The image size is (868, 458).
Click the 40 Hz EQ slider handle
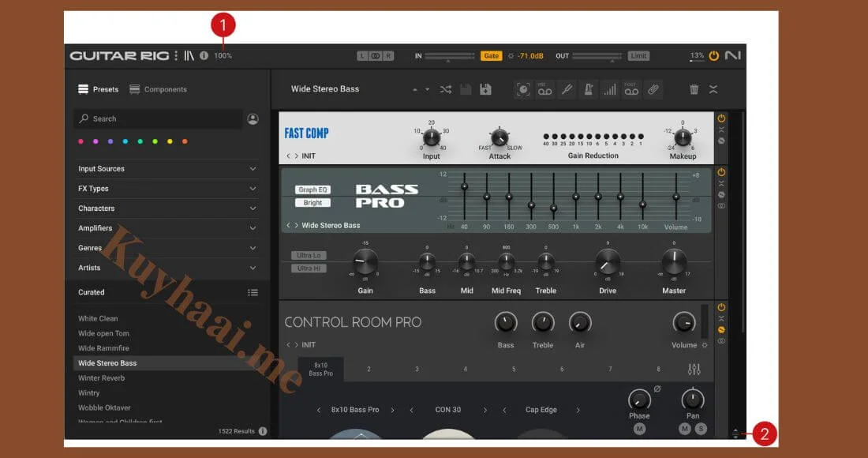pyautogui.click(x=465, y=186)
